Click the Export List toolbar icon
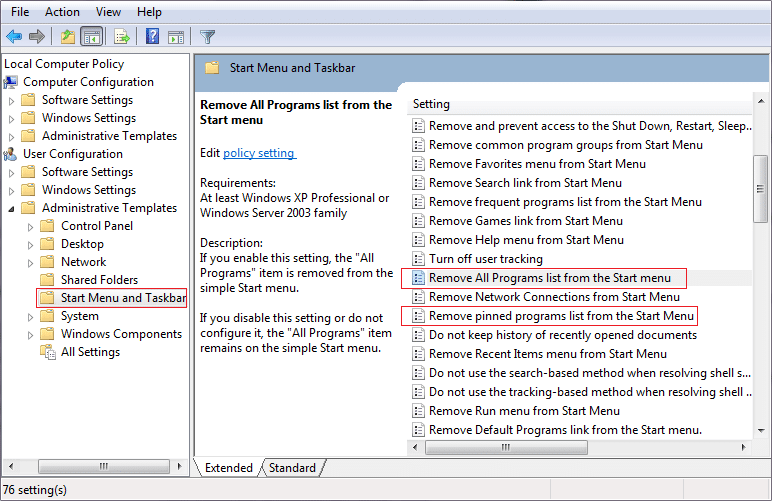This screenshot has width=772, height=501. coord(122,36)
